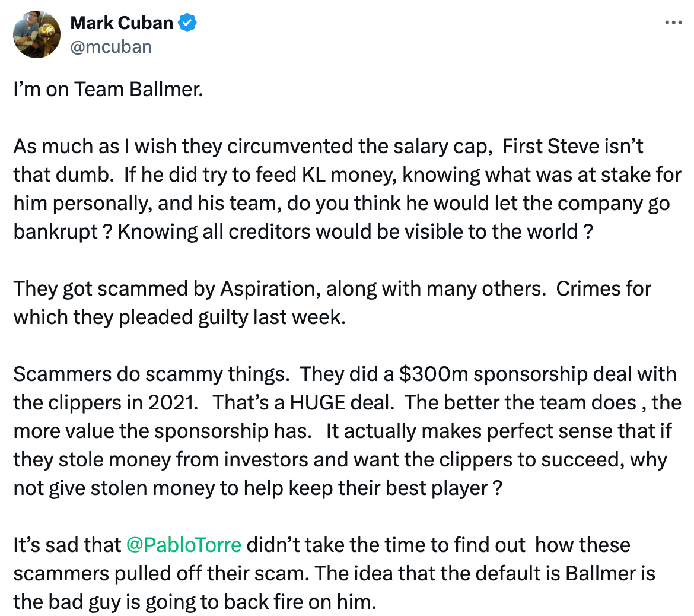Viewport: 694px width, 616px height.
Task: Click the line starting "scammers pulled off their scam"
Action: [x=334, y=573]
